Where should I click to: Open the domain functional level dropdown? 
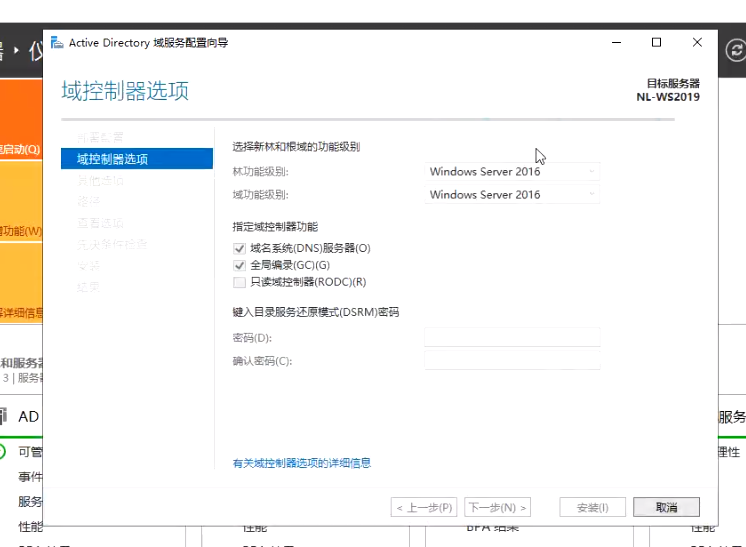click(x=512, y=194)
